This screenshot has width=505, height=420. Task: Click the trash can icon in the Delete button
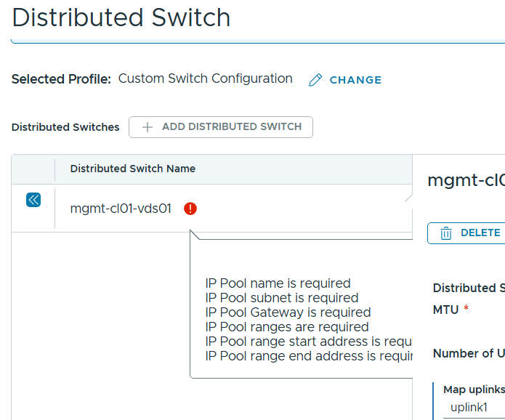(x=446, y=233)
